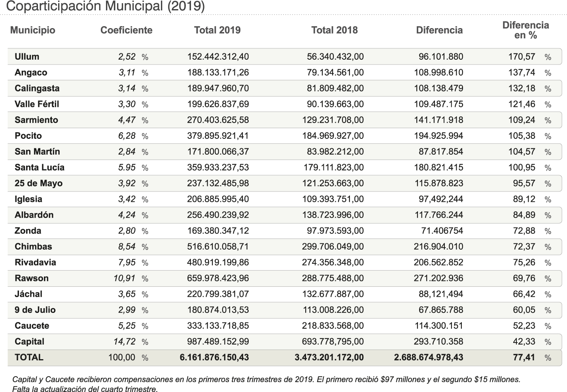Select the Rawson municipality name
The width and height of the screenshot is (567, 392).
32,278
